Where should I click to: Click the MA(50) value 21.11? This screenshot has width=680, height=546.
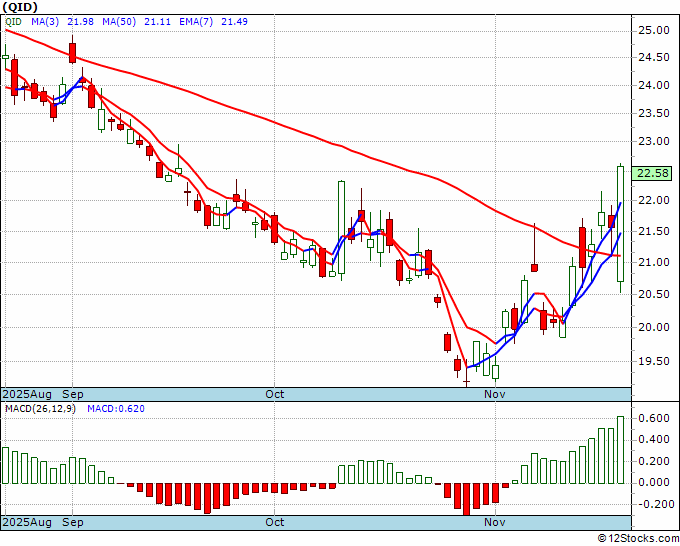[157, 21]
